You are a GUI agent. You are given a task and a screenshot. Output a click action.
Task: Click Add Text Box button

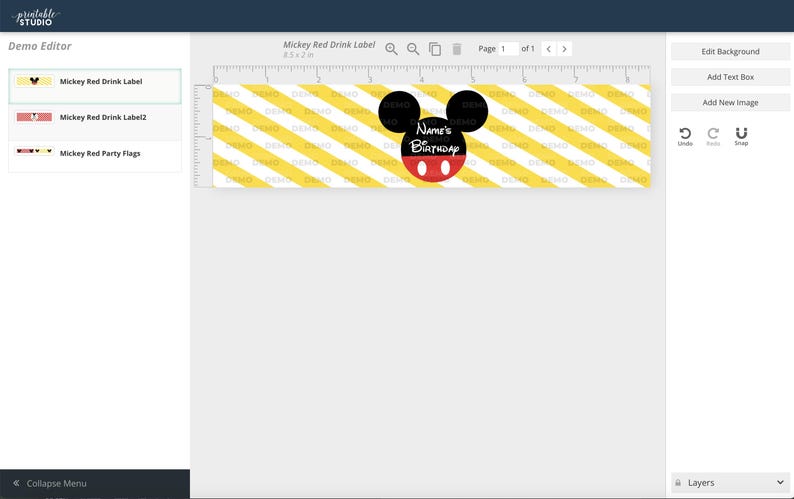pyautogui.click(x=730, y=77)
